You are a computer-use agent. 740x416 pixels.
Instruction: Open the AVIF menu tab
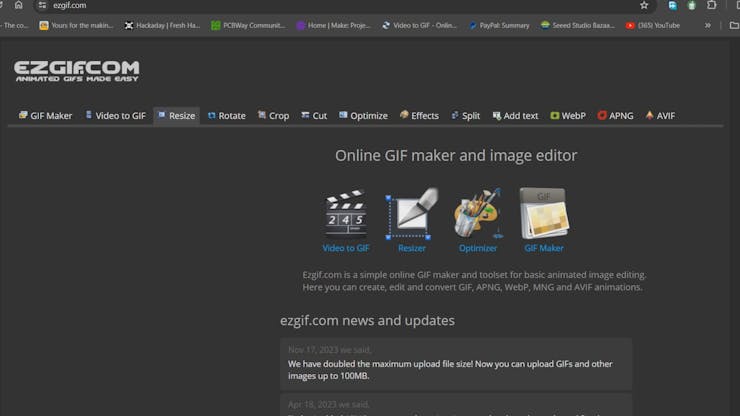tap(660, 116)
